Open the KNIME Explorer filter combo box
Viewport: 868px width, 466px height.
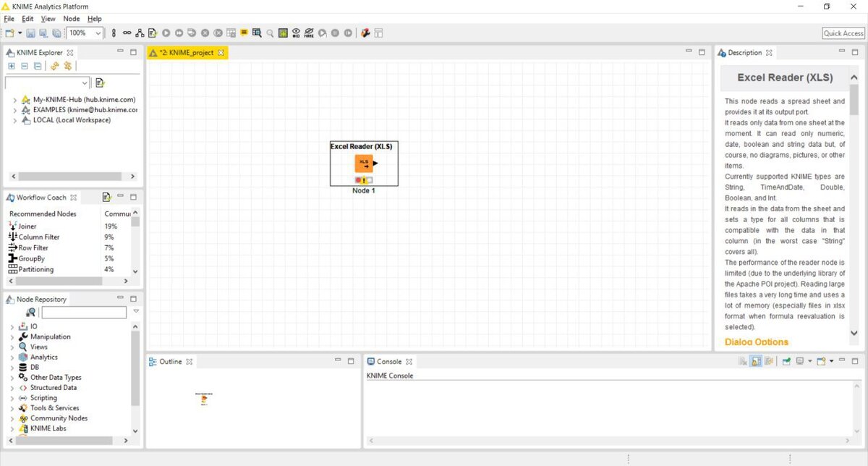(x=47, y=82)
